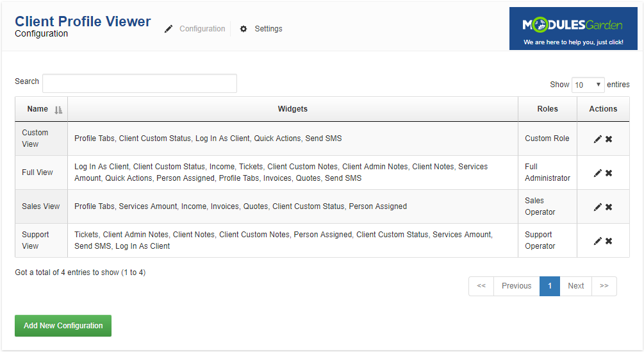Click Custom View widgets list text

pos(208,138)
